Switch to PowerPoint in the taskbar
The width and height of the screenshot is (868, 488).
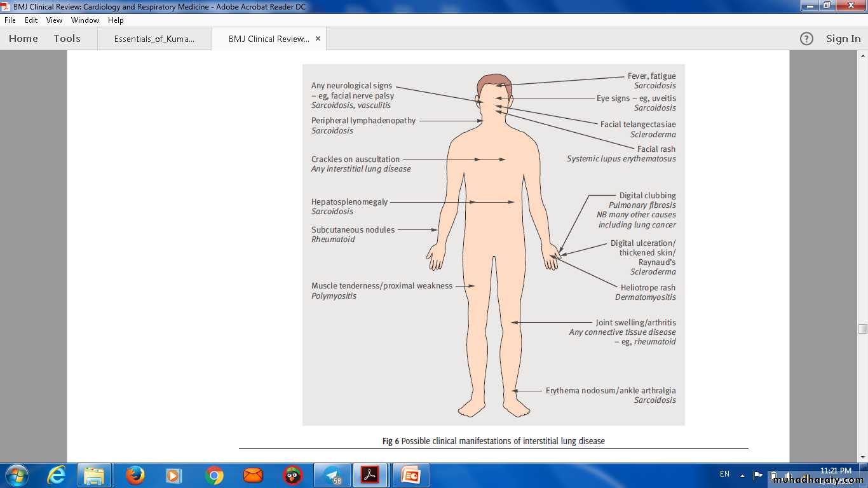point(410,475)
